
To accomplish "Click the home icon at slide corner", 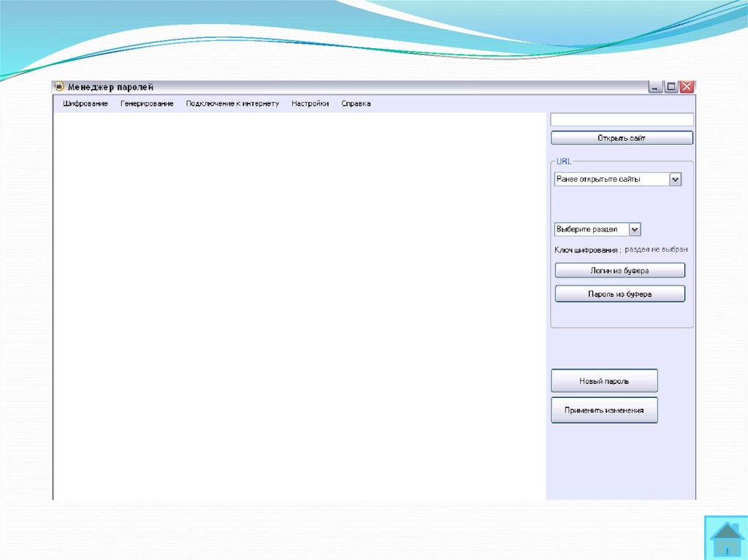I will (726, 539).
